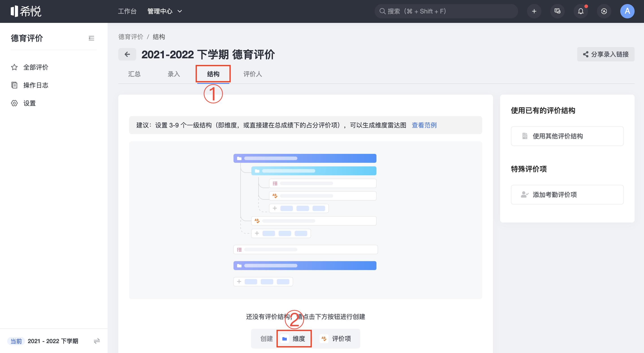The image size is (644, 353).
Task: Click the 结构 breadcrumb text
Action: (159, 37)
